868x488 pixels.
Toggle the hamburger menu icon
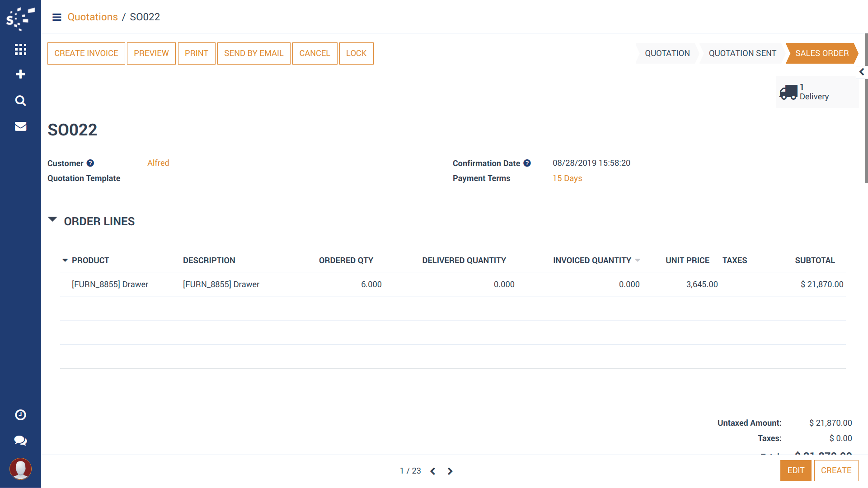(56, 17)
